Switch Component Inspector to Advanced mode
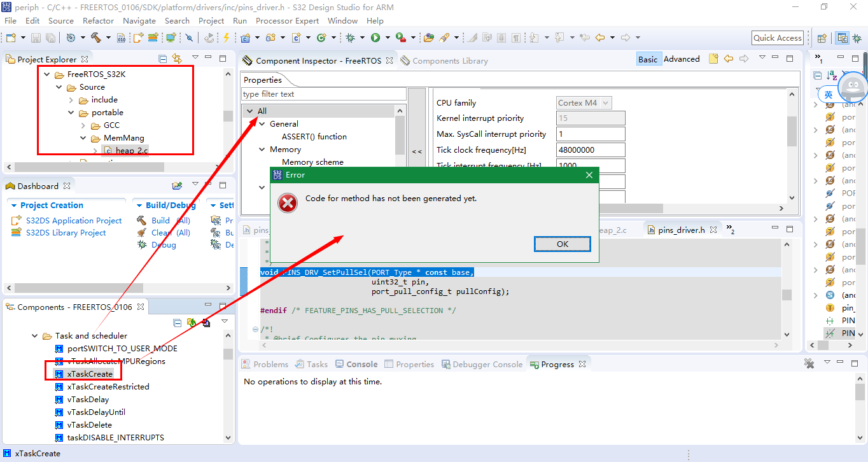868x462 pixels. click(x=681, y=59)
